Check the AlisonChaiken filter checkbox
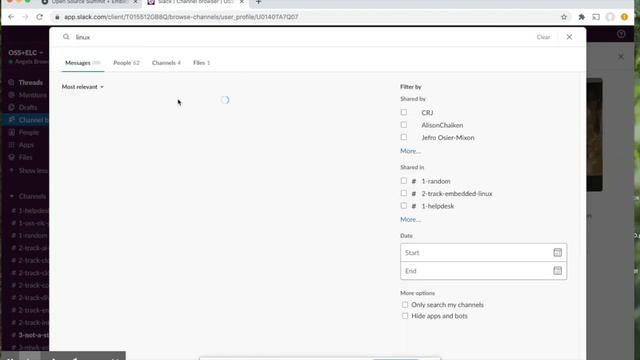640x360 pixels. click(x=404, y=125)
